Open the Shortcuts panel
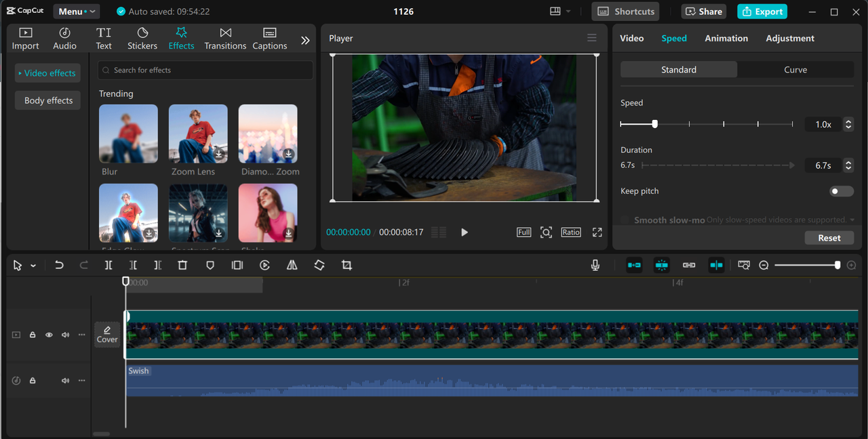The image size is (868, 439). tap(625, 12)
